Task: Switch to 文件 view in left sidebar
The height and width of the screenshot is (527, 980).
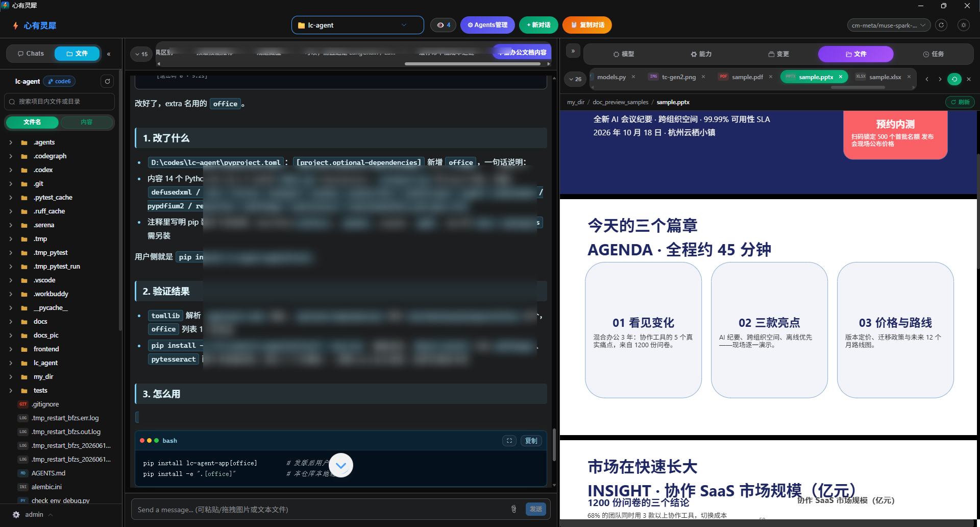Action: pos(77,54)
